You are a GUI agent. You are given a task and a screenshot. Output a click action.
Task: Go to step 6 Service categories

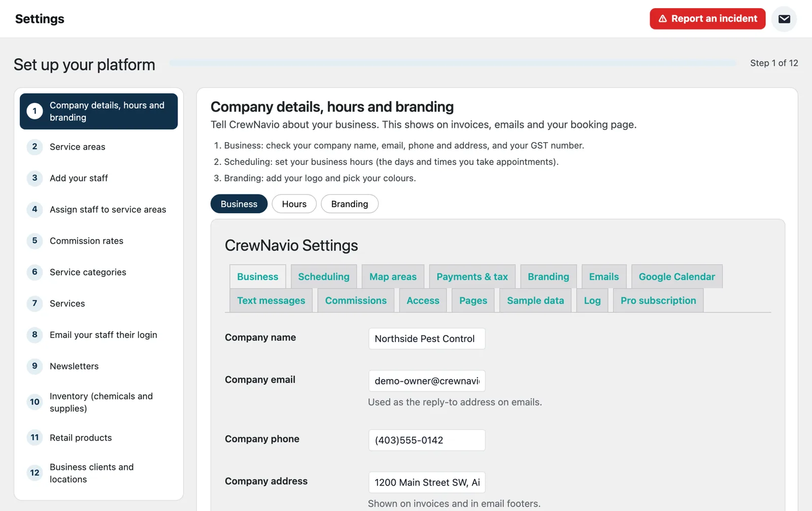[98, 272]
